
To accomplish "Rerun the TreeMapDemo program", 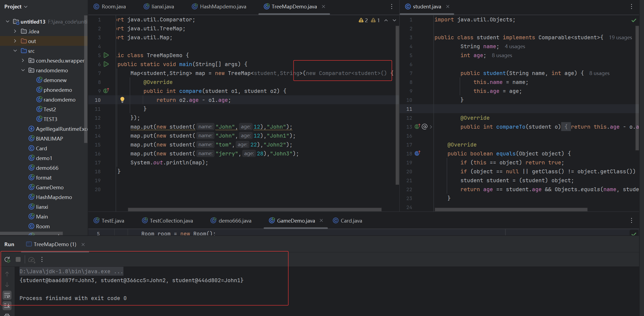I will [x=7, y=259].
